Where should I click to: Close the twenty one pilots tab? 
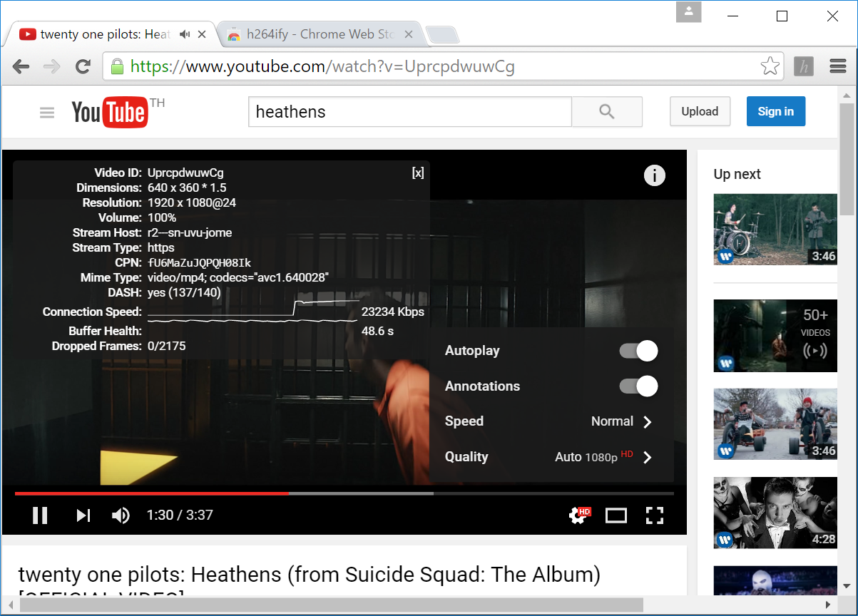(203, 34)
